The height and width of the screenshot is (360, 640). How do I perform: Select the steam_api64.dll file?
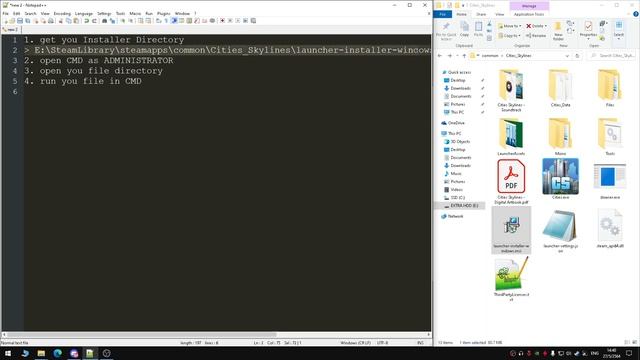pyautogui.click(x=610, y=229)
